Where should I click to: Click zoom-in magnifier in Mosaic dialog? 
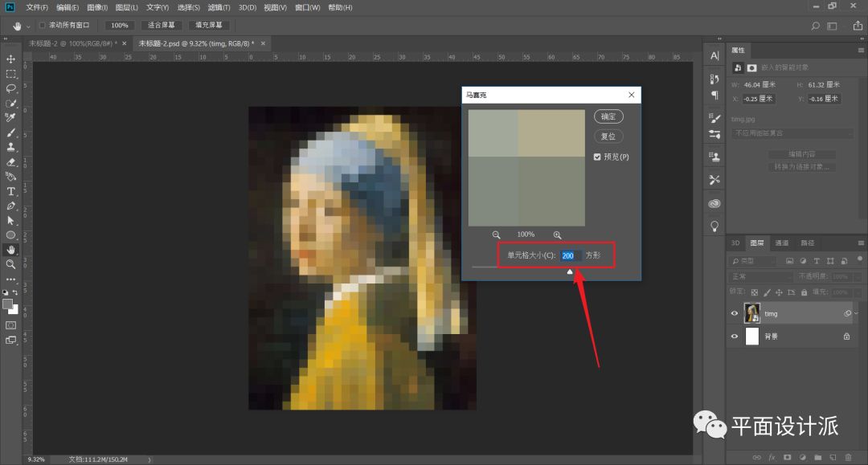[x=557, y=235]
